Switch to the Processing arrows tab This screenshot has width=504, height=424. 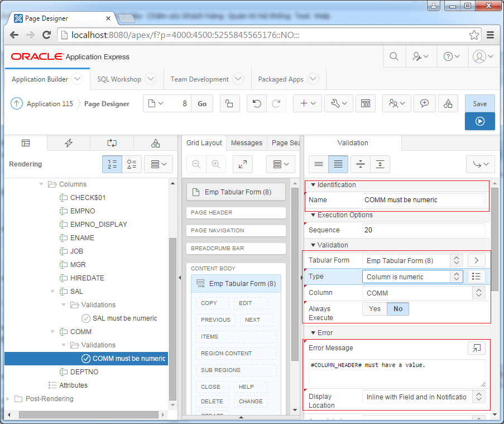[x=112, y=143]
